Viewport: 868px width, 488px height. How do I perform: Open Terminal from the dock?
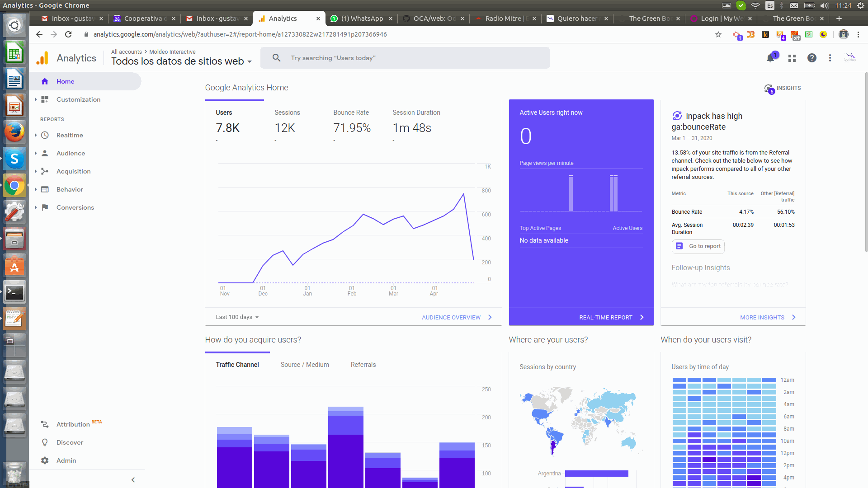coord(14,292)
